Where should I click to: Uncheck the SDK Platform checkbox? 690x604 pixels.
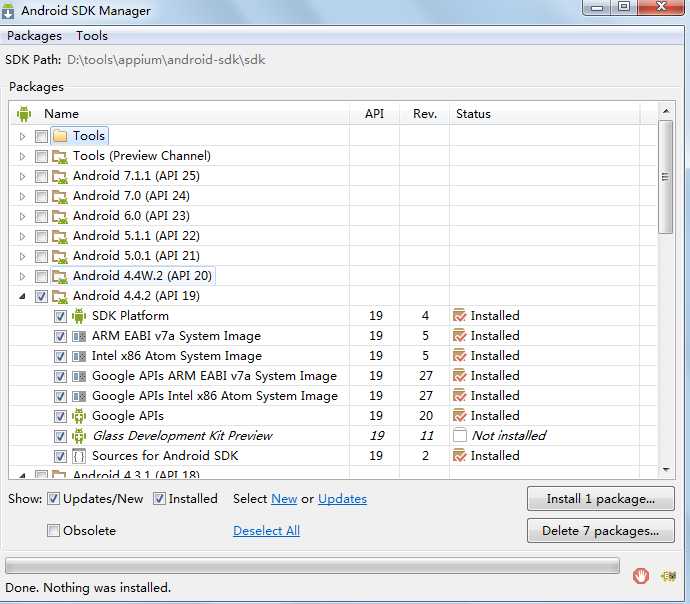tap(60, 316)
